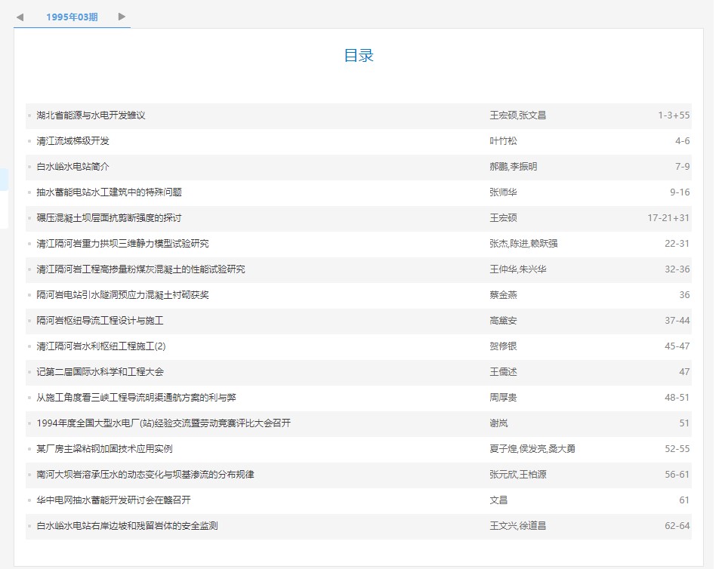
Task: Click author name 文昌
Action: pyautogui.click(x=498, y=500)
